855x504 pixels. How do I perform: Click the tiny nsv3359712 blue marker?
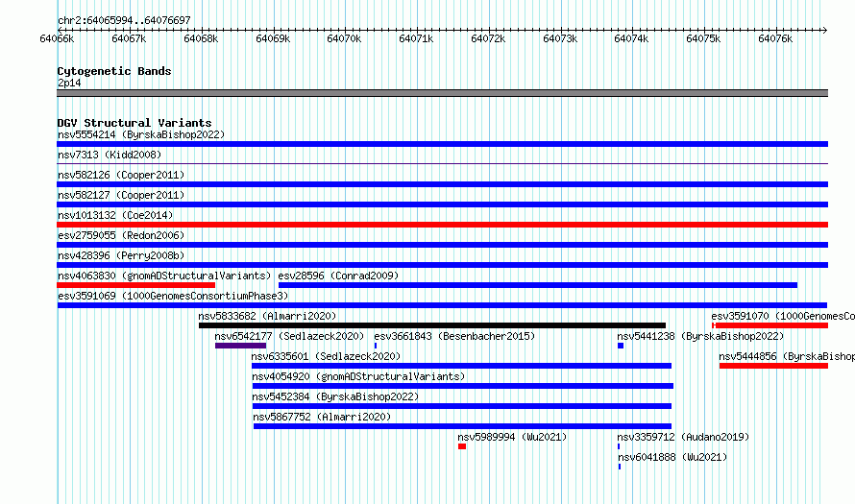[x=619, y=446]
